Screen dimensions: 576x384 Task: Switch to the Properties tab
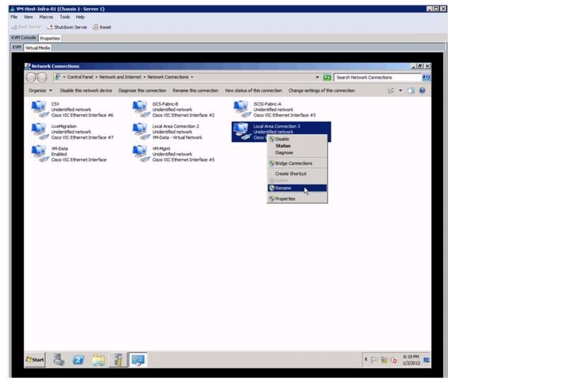[x=50, y=38]
